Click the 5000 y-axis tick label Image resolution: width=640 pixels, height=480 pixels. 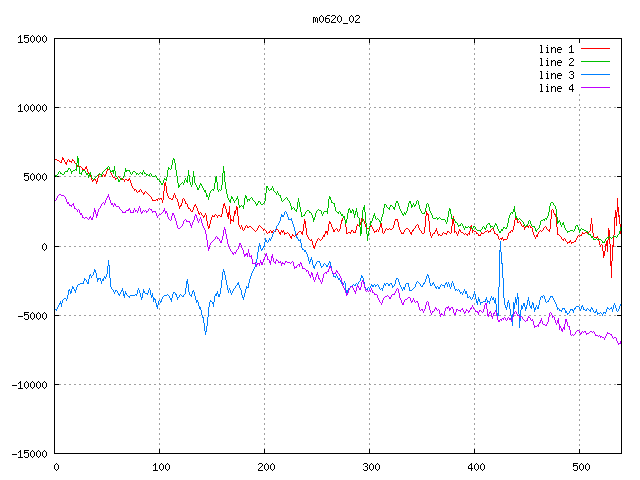[x=35, y=177]
